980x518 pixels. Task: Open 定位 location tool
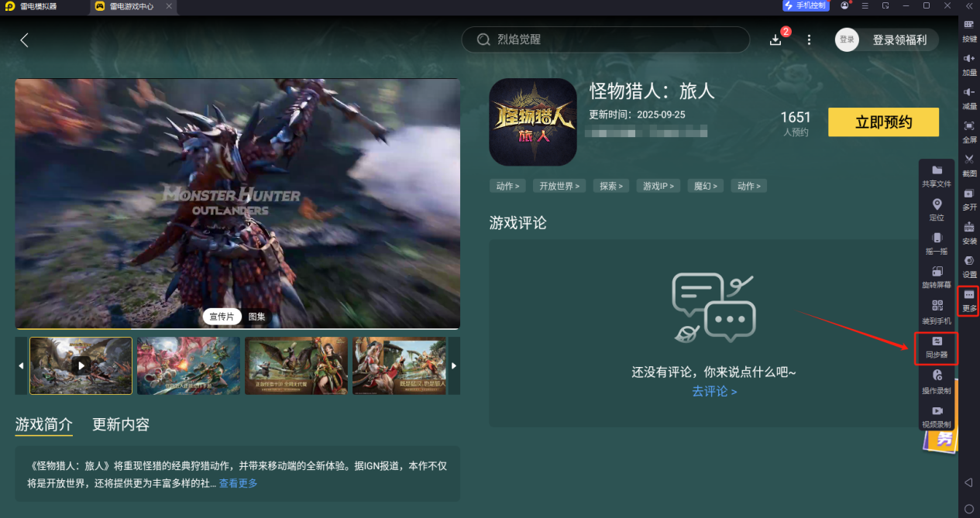click(937, 210)
